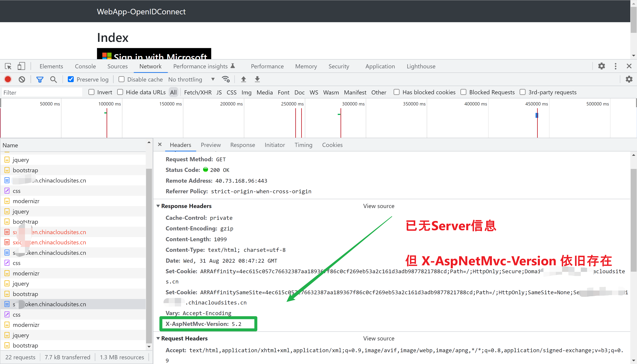Enable the Disable cache checkbox
The height and width of the screenshot is (364, 637).
point(121,79)
